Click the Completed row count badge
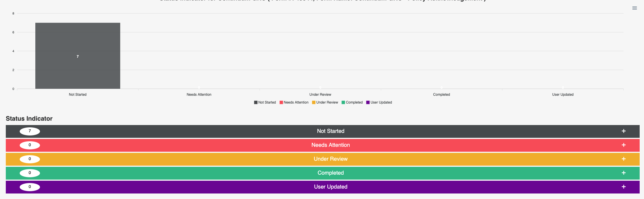 (x=30, y=173)
